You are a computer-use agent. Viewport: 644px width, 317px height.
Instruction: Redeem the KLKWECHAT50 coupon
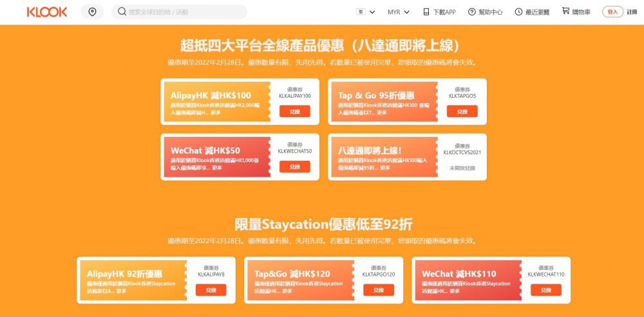295,167
